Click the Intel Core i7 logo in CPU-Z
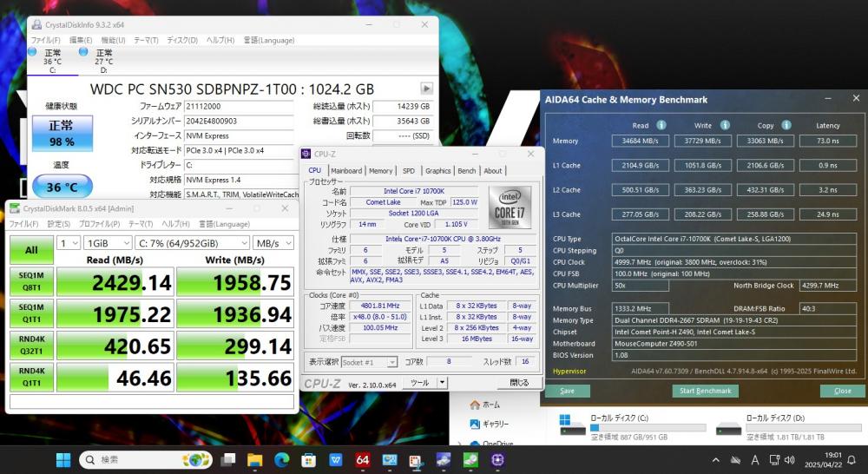The height and width of the screenshot is (474, 868). [x=510, y=207]
